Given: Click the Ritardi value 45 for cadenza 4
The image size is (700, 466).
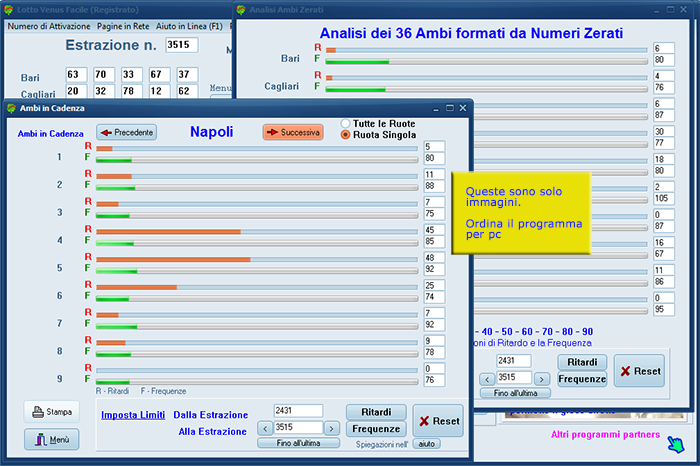Looking at the screenshot, I should [x=434, y=230].
